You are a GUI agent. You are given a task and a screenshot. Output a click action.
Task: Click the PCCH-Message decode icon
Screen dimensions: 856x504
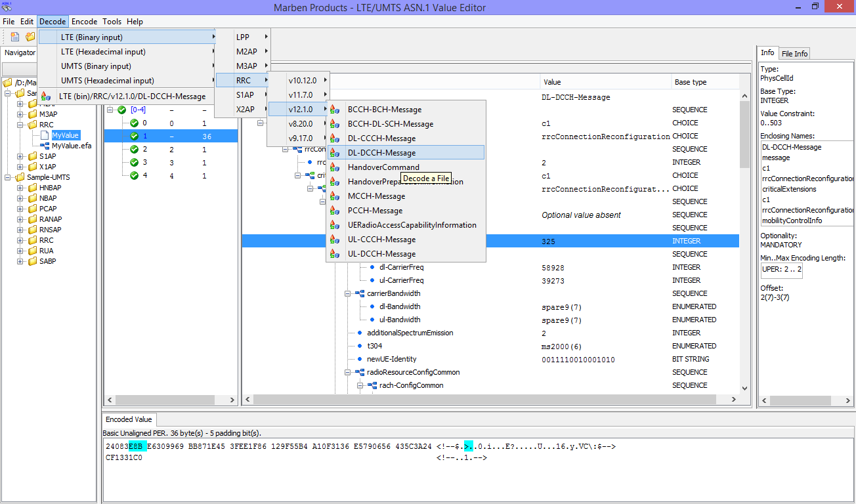(335, 211)
